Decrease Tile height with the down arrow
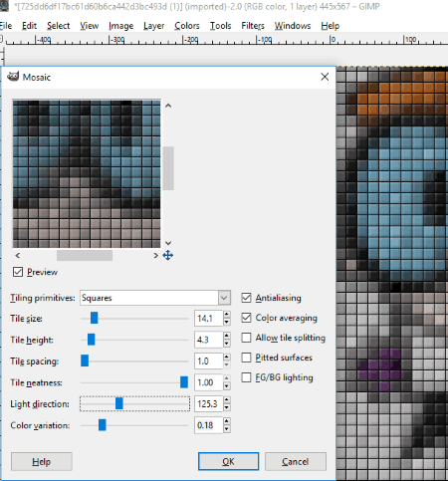448x481 pixels. (227, 344)
